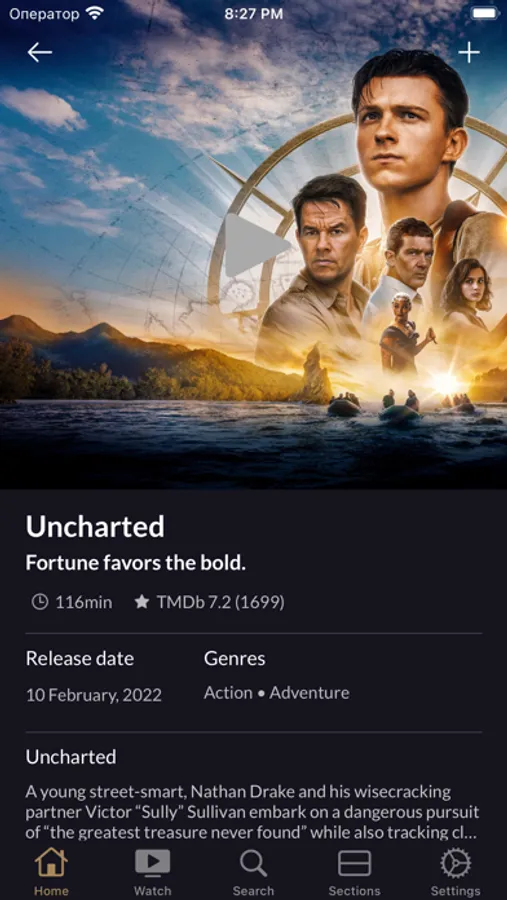Screen dimensions: 507x900
Task: Add Uncharted with the plus icon
Action: click(469, 53)
